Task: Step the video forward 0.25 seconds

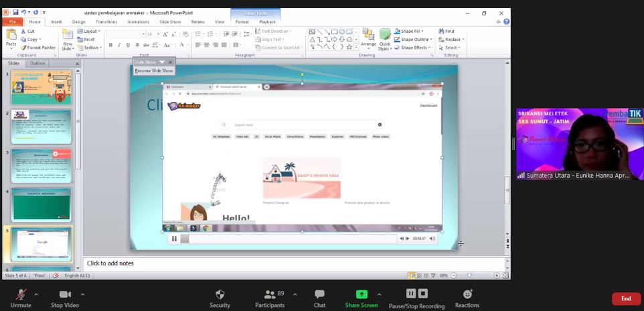Action: coord(408,239)
